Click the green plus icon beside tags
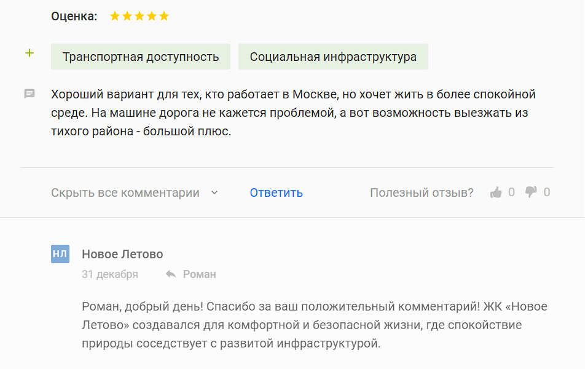The height and width of the screenshot is (369, 588). 29,54
